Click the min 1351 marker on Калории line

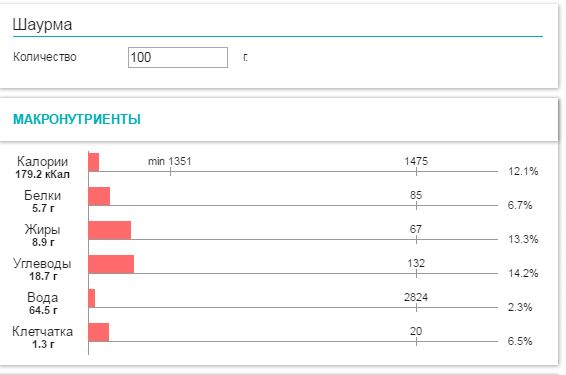pyautogui.click(x=170, y=161)
